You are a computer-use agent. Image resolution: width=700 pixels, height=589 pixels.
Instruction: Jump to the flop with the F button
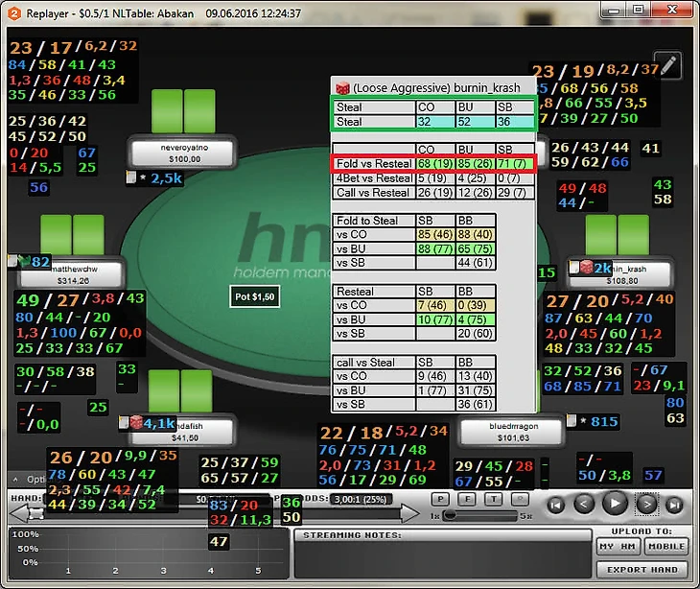(x=467, y=499)
